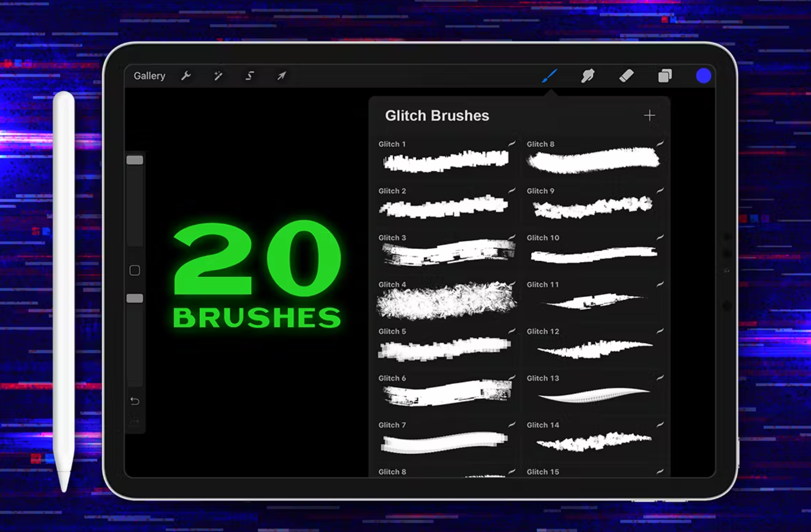Tap the square Modify button in sidebar
This screenshot has width=811, height=532.
135,270
